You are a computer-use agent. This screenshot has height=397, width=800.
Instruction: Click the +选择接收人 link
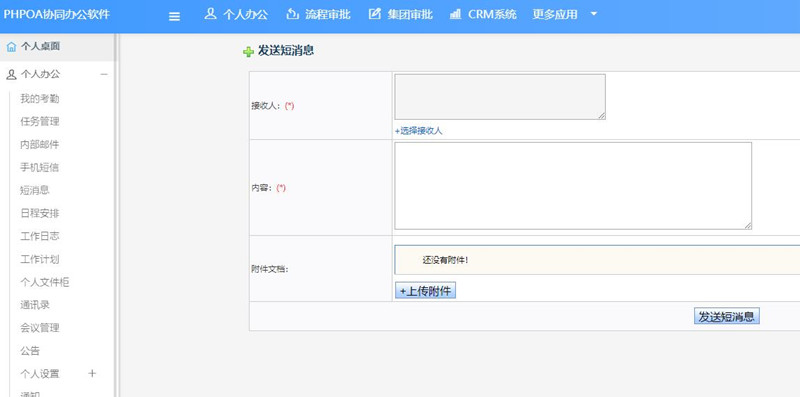(x=418, y=131)
